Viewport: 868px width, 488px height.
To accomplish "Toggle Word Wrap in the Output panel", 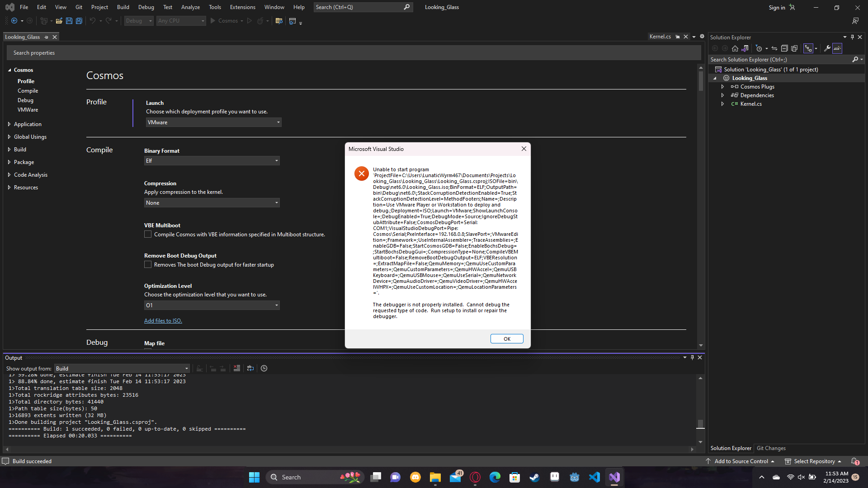I will (x=250, y=368).
